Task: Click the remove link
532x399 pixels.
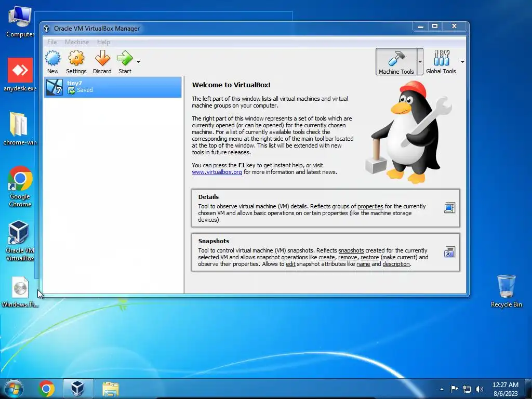Action: [x=348, y=257]
